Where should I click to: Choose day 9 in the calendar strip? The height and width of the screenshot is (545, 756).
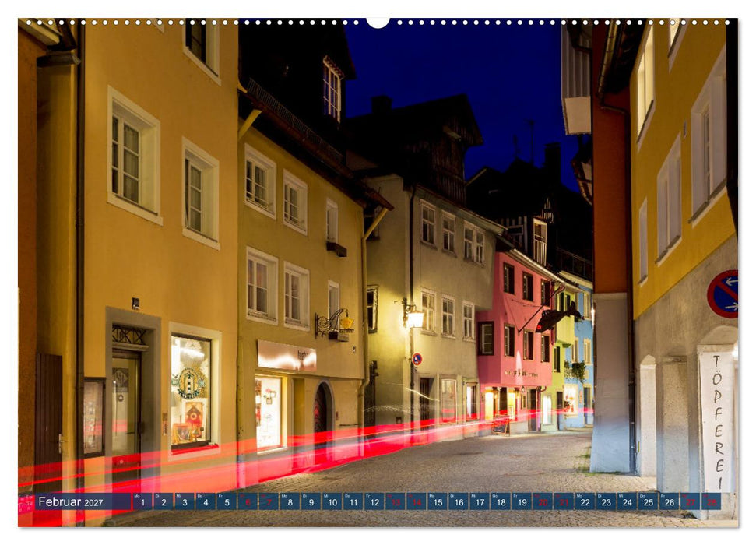311,501
